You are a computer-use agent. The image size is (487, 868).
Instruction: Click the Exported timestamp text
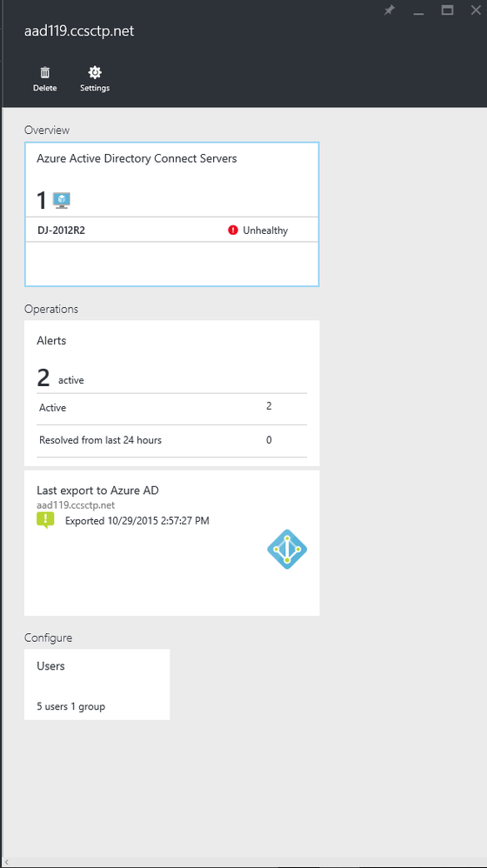[x=137, y=520]
